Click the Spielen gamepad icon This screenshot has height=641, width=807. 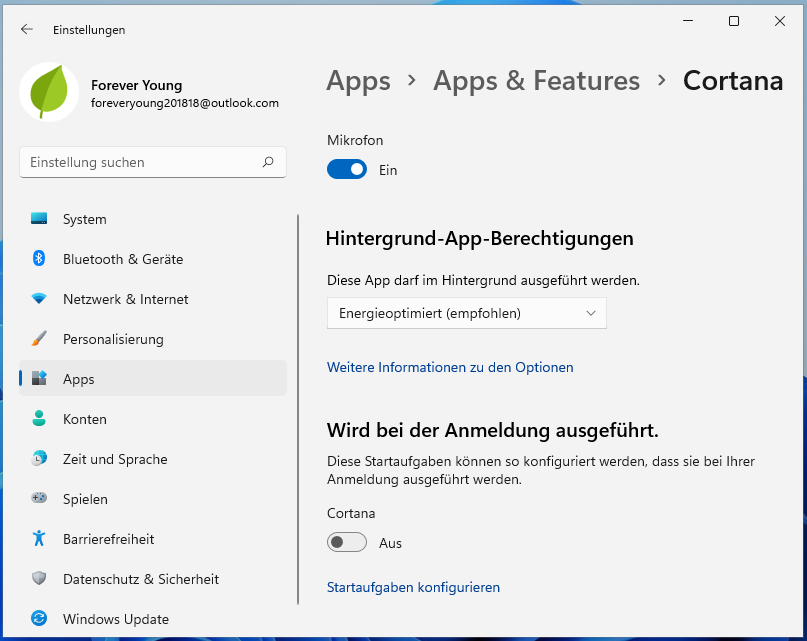point(39,498)
